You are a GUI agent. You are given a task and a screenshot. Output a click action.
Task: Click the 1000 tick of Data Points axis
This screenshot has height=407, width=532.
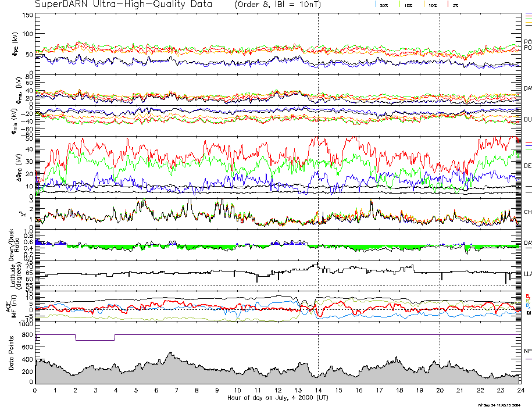tap(26, 324)
